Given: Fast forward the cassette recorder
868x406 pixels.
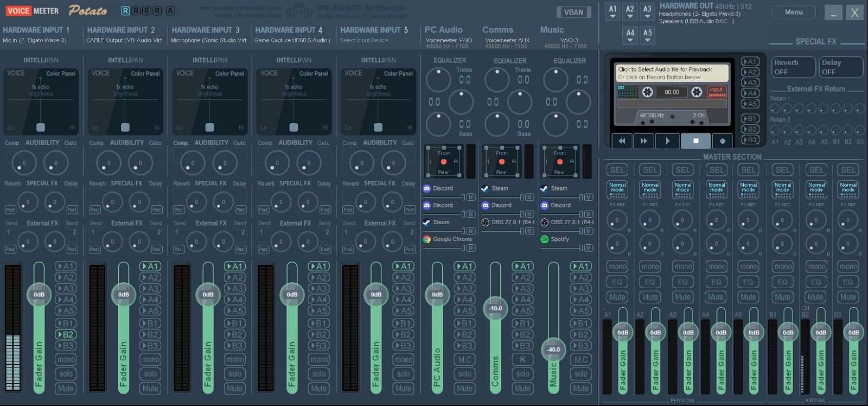Looking at the screenshot, I should point(643,141).
